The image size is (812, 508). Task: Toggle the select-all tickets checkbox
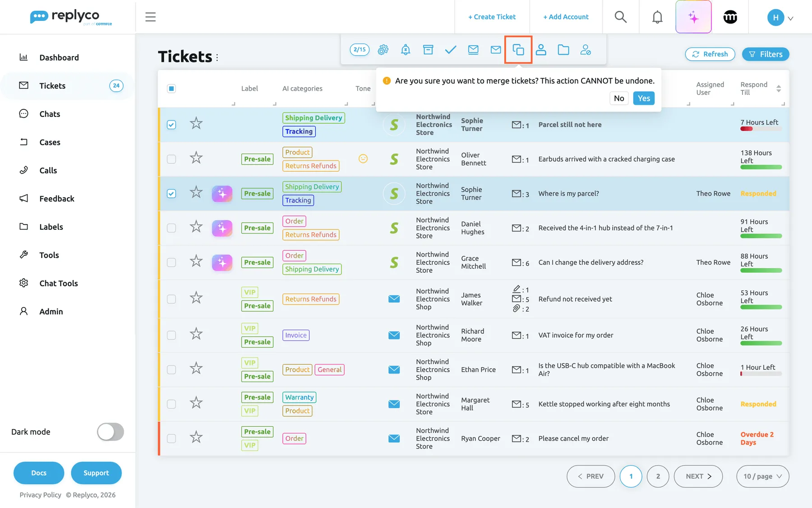point(171,89)
